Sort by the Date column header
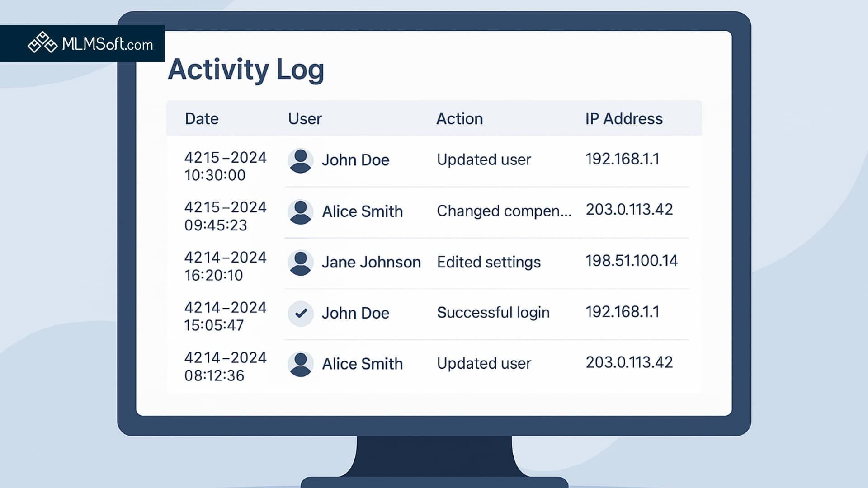The image size is (868, 488). (x=202, y=119)
